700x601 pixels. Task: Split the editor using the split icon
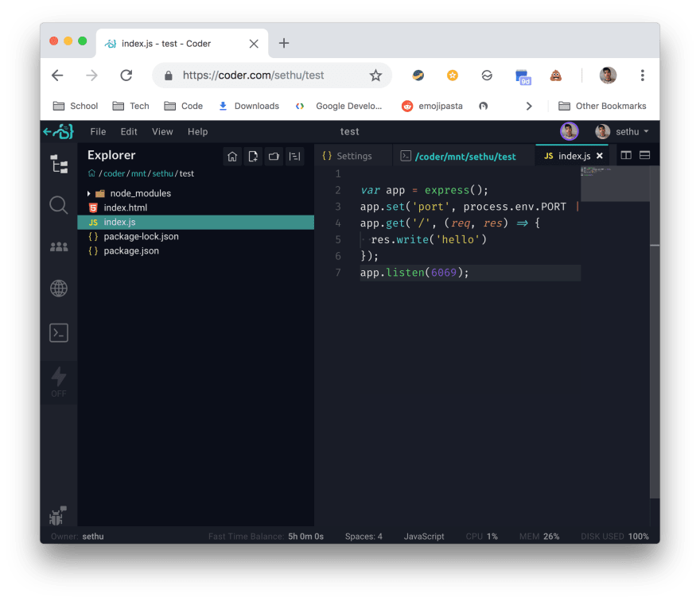coord(626,156)
